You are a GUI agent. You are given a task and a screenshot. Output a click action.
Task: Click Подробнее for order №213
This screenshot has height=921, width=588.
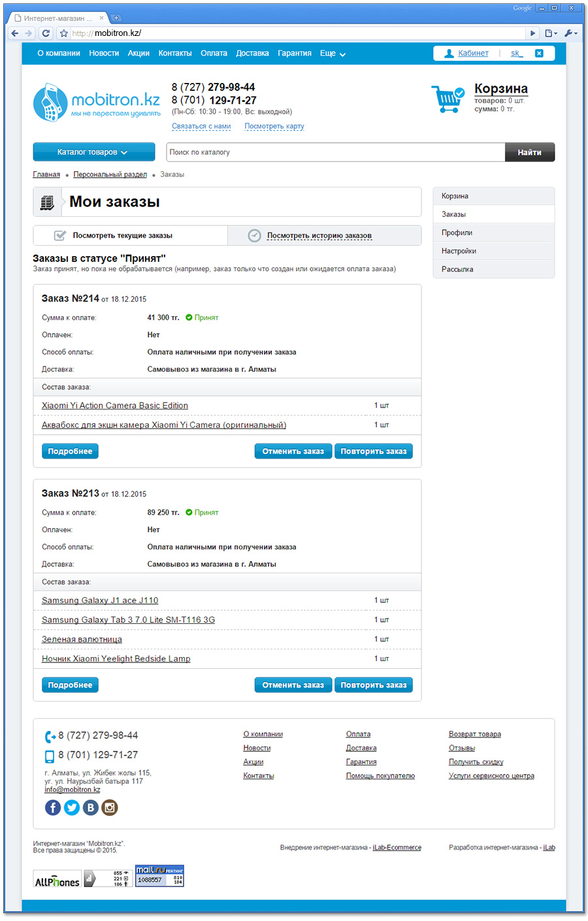pos(70,685)
